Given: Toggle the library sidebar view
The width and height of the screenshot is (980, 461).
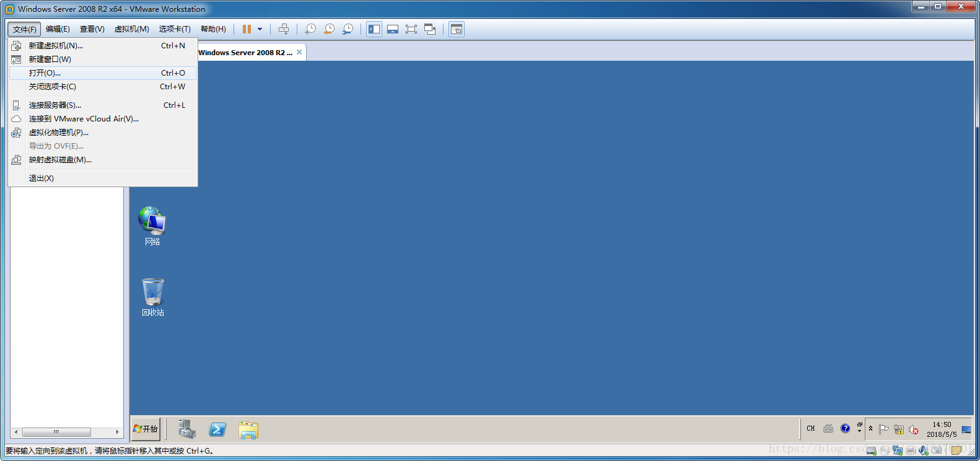Looking at the screenshot, I should pyautogui.click(x=374, y=29).
